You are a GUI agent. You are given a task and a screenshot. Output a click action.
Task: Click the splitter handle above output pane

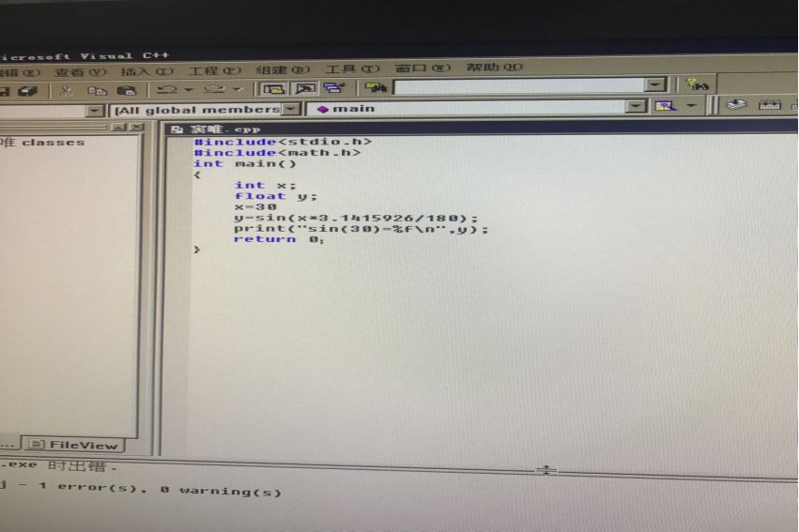[x=545, y=470]
